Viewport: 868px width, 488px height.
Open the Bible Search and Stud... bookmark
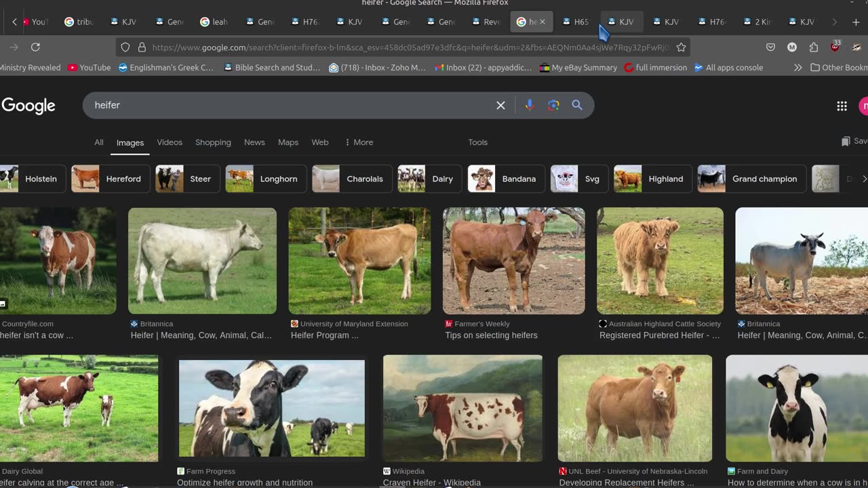click(x=272, y=68)
